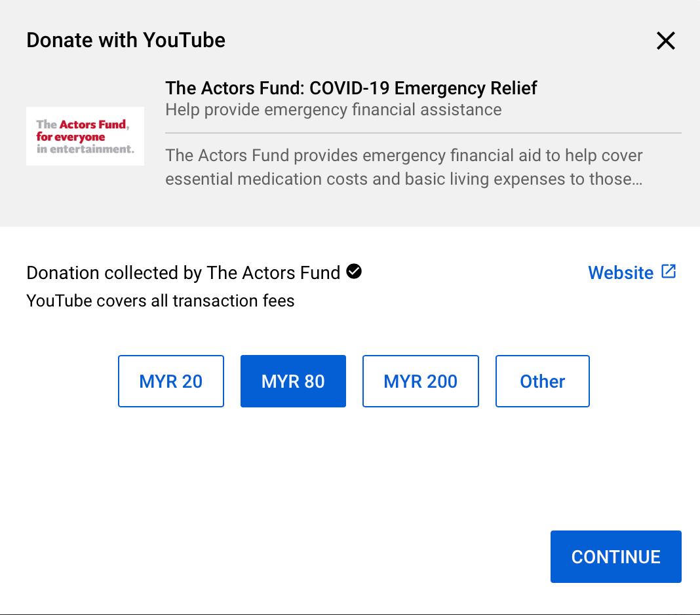Click the 'Donate with YouTube' heading

pyautogui.click(x=126, y=40)
